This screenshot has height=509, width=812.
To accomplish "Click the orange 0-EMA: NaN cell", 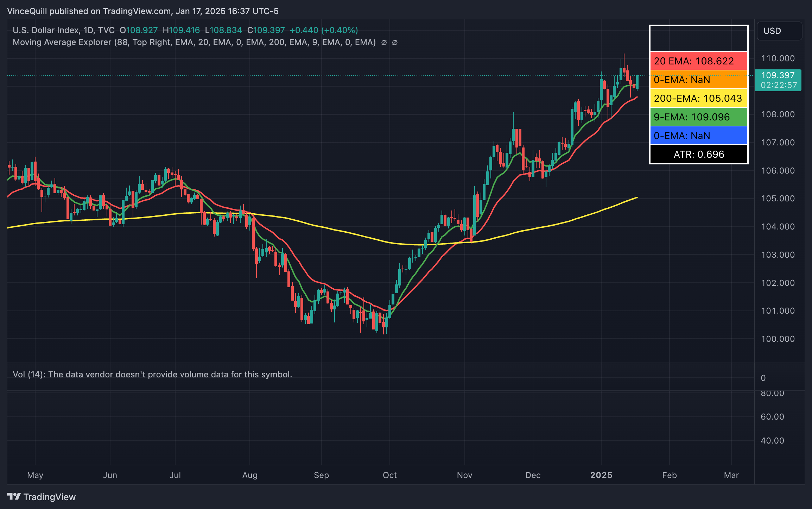I will point(698,80).
